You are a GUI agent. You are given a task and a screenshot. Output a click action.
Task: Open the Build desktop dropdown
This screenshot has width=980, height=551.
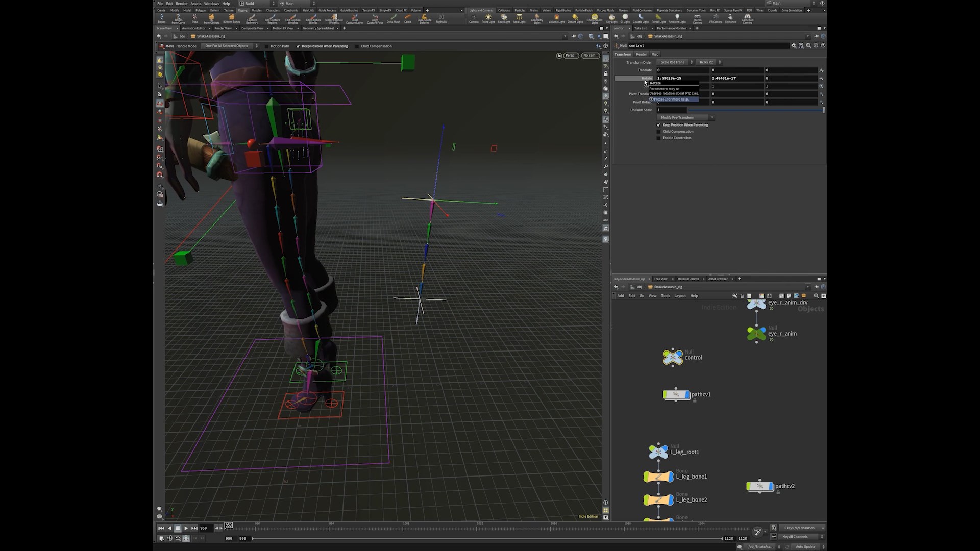(257, 4)
